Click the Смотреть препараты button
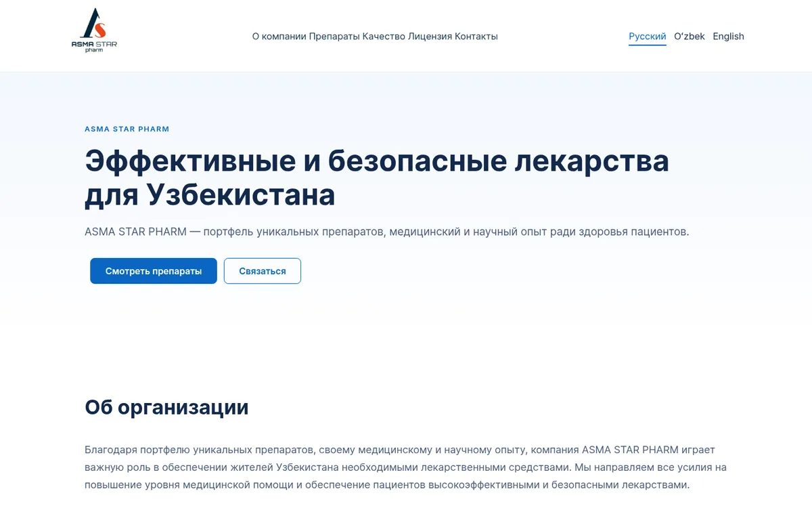The image size is (812, 508). pos(154,271)
